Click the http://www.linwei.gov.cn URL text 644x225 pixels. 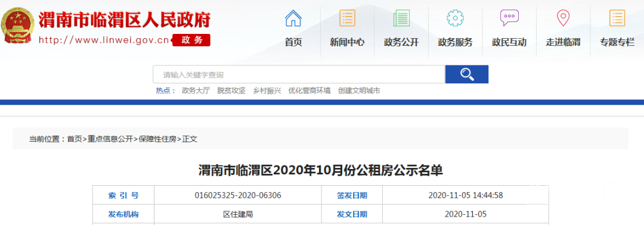(104, 40)
